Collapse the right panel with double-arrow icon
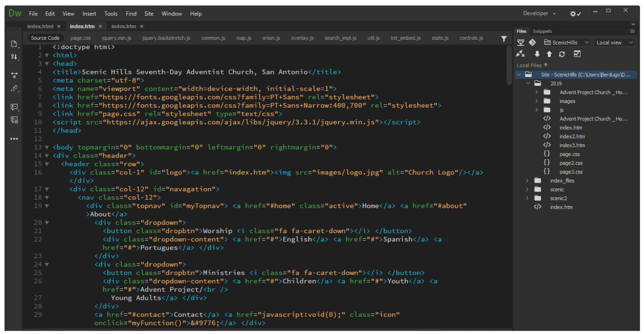 point(633,24)
